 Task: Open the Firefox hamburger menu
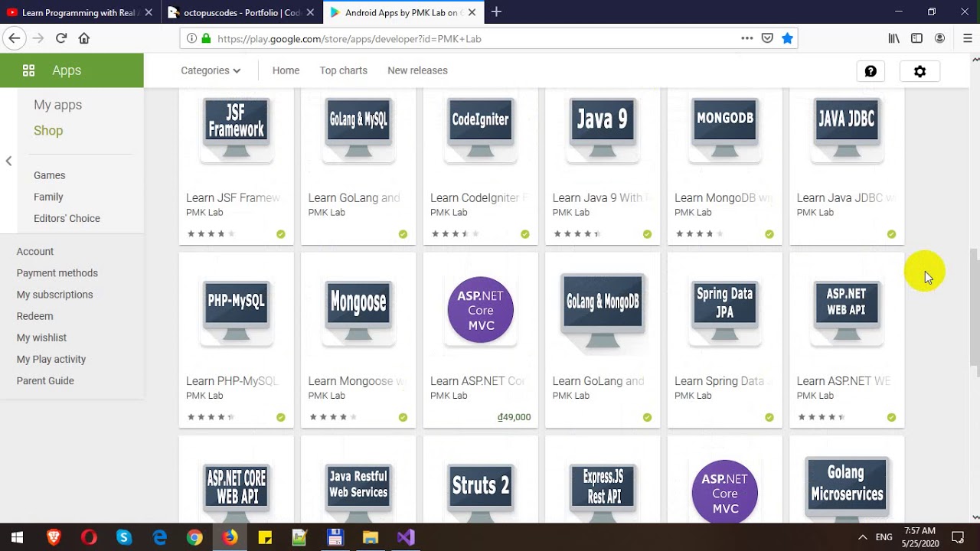(x=968, y=38)
